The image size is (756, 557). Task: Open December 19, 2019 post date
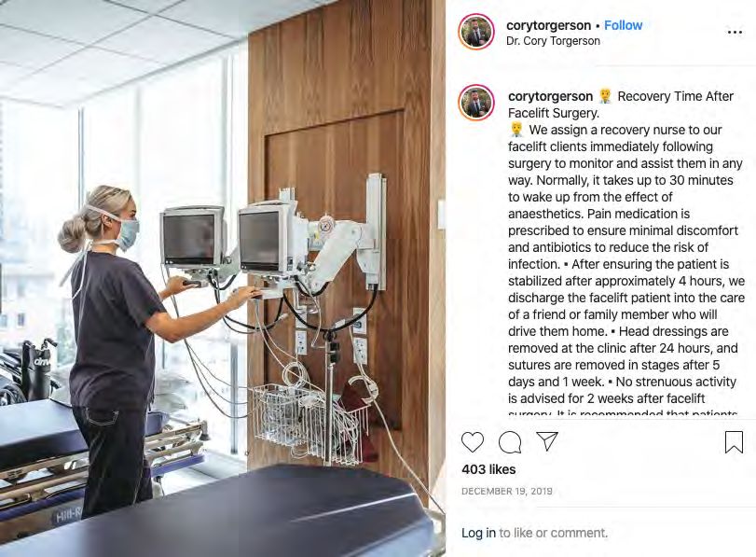[507, 492]
